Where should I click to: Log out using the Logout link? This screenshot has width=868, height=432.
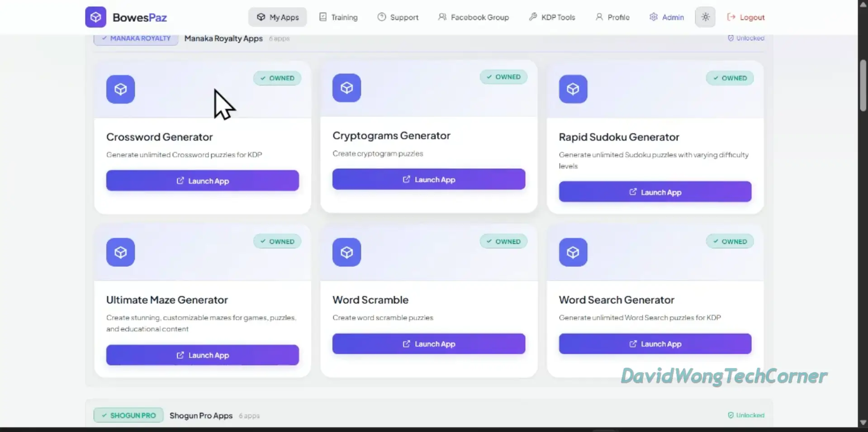tap(745, 17)
